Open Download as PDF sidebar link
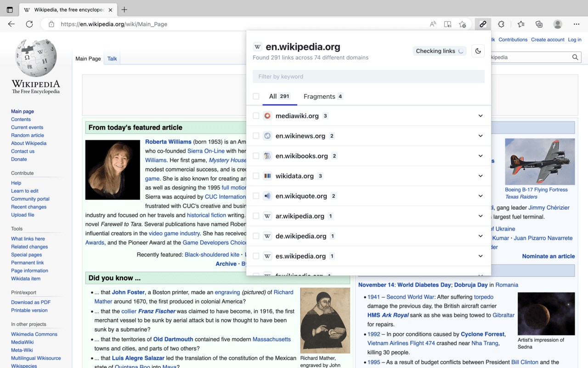This screenshot has height=368, width=588. [31, 302]
